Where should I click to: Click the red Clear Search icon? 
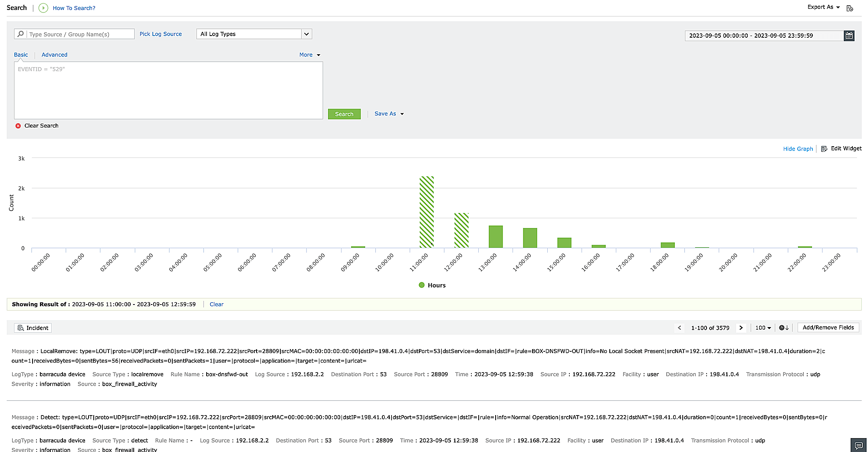point(18,126)
